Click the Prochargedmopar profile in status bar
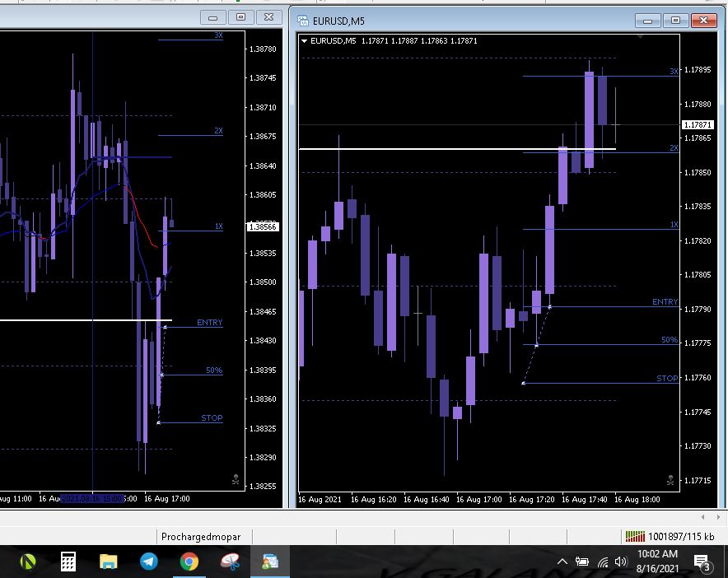Viewport: 728px width, 578px height. tap(201, 537)
